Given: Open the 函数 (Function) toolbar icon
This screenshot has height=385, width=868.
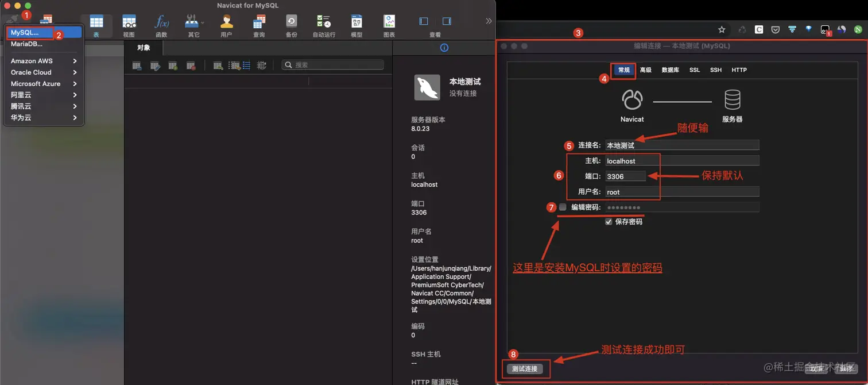Looking at the screenshot, I should [x=161, y=26].
